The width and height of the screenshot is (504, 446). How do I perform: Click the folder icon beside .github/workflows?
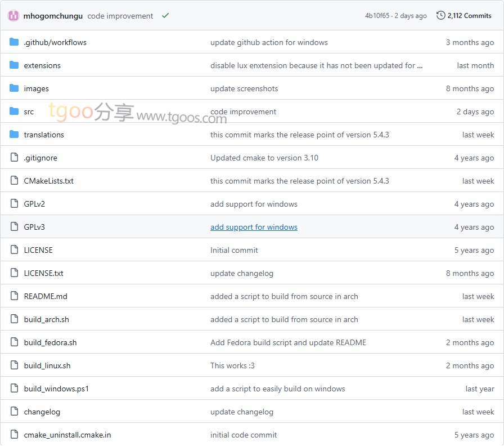coord(14,42)
